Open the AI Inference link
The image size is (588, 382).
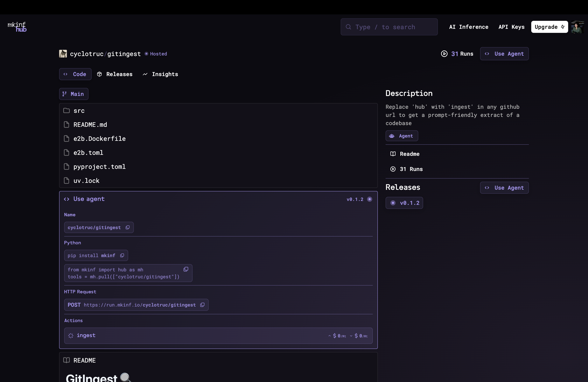click(468, 27)
